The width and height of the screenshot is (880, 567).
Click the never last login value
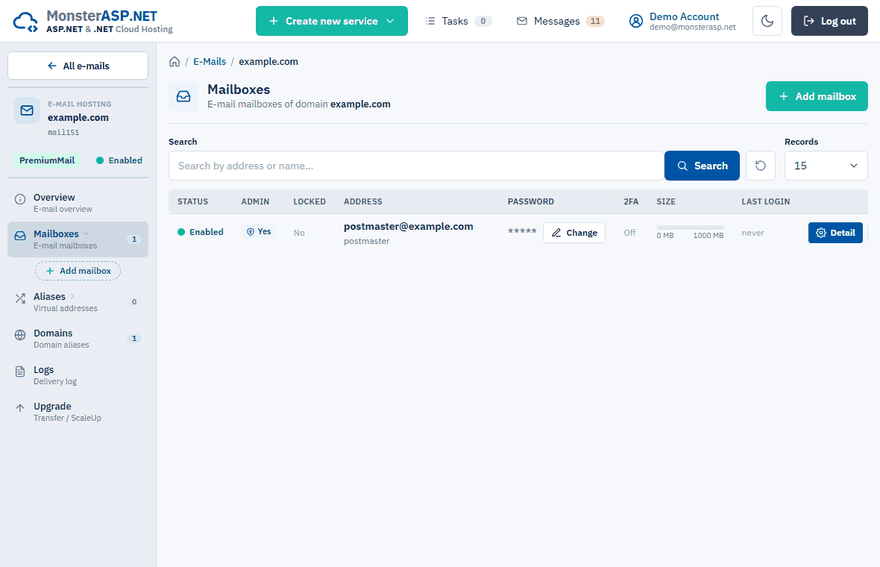click(753, 233)
